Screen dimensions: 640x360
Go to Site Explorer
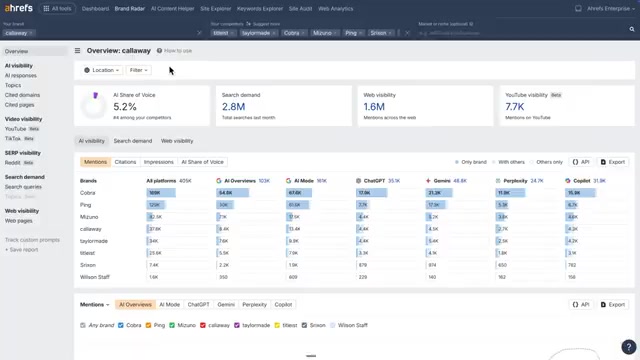click(216, 9)
